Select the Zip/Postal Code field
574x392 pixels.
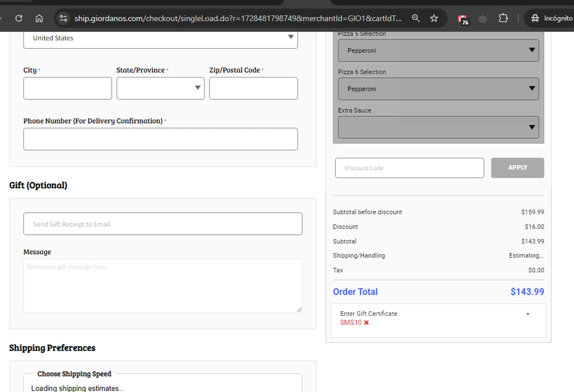tap(253, 88)
